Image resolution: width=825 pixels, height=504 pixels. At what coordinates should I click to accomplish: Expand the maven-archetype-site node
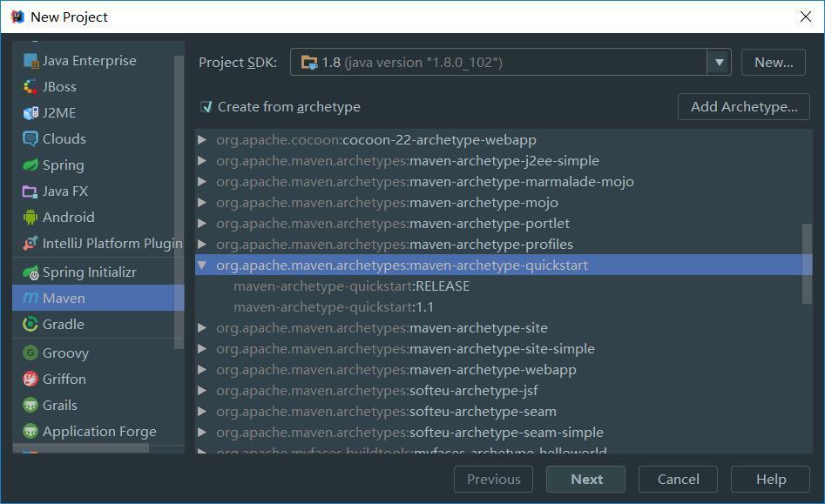click(201, 328)
